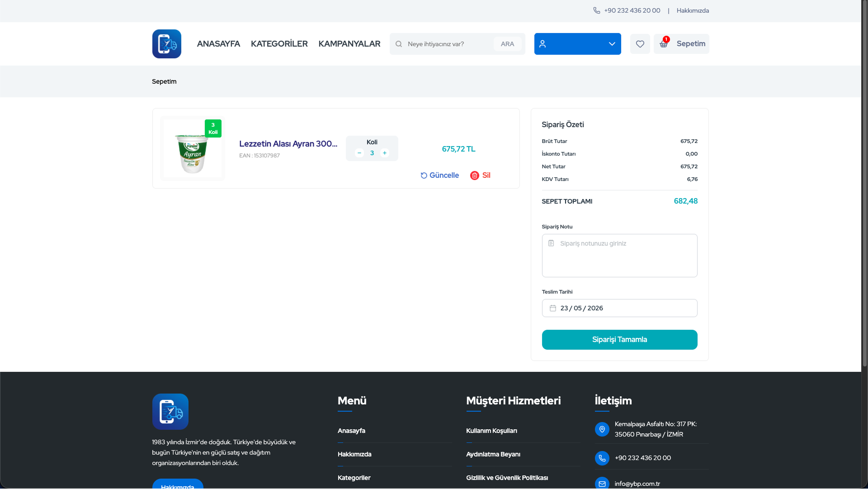868x489 pixels.
Task: Increase Koli quantity with plus
Action: tap(385, 153)
